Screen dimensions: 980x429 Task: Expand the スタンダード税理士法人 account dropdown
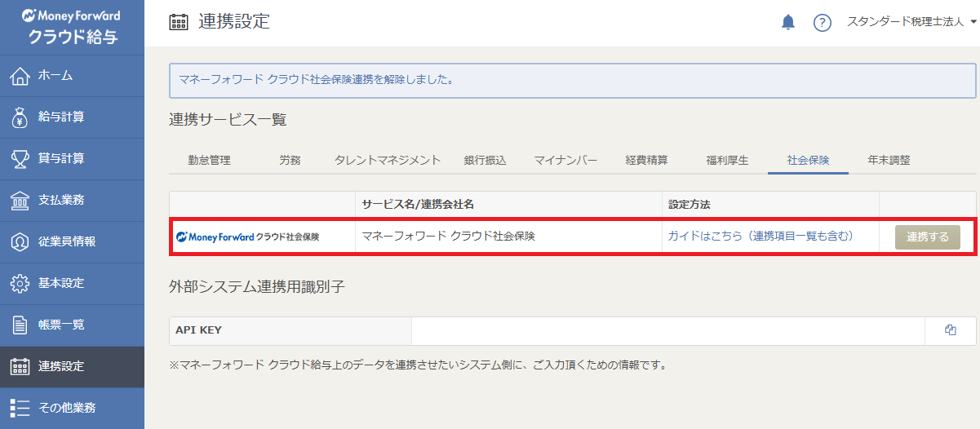[911, 23]
